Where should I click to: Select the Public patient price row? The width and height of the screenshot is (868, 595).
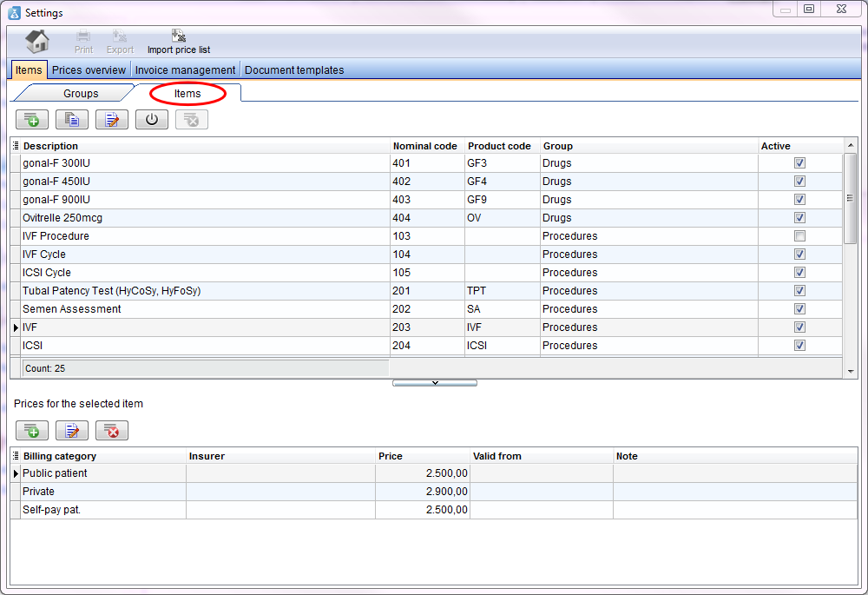[x=434, y=473]
